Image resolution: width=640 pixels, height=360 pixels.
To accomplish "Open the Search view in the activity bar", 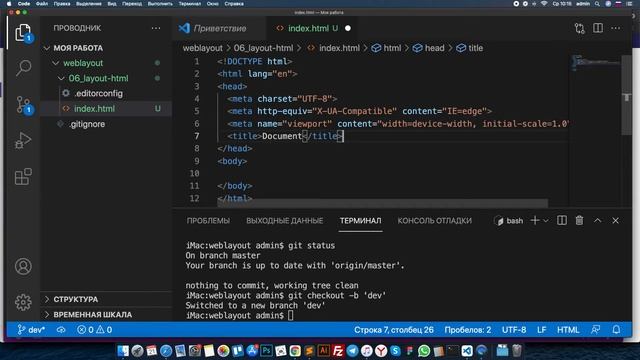I will pyautogui.click(x=23, y=68).
